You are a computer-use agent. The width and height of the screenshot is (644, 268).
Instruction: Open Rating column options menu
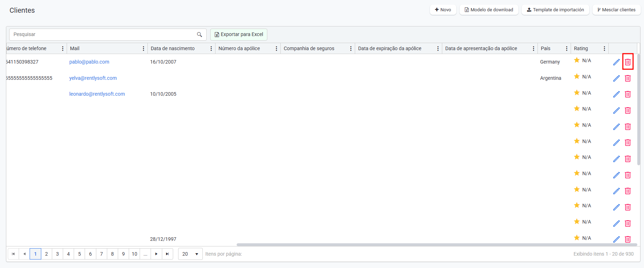[604, 49]
